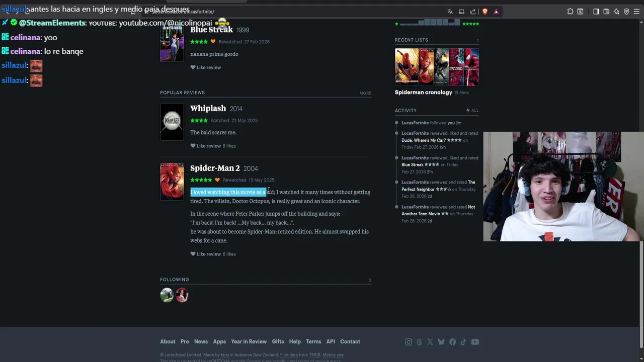Click Spider-Man 2 rewatched date 15 May 2025
The width and height of the screenshot is (644, 362).
coord(261,180)
